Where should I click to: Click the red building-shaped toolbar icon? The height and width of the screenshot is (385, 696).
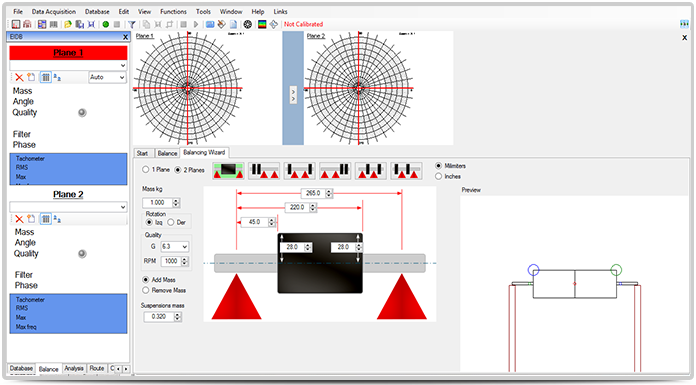(x=27, y=24)
